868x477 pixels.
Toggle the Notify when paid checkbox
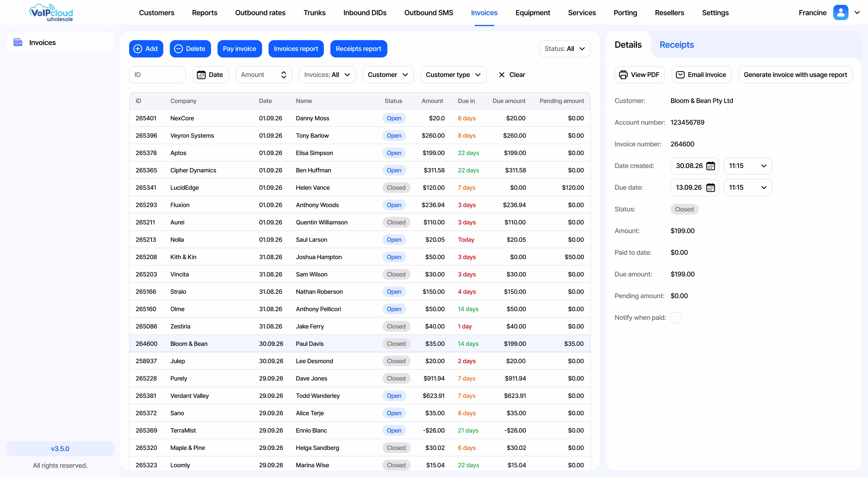676,317
